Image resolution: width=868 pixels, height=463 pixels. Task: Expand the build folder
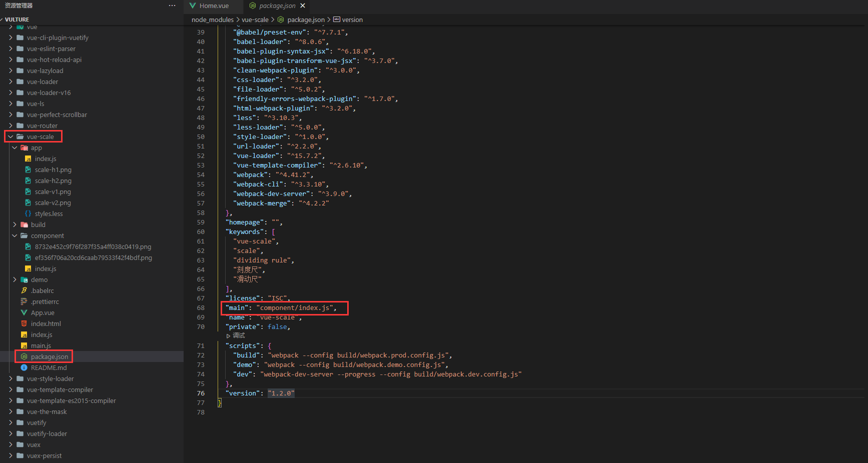[15, 224]
